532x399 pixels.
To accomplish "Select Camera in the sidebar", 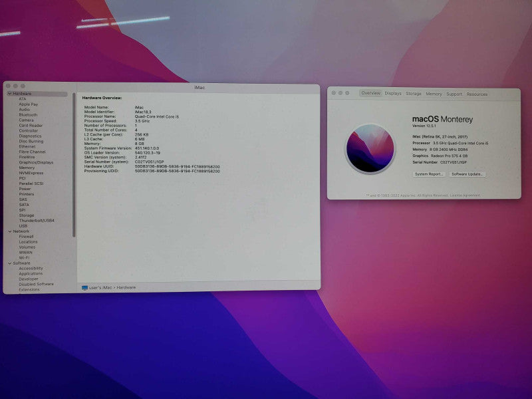I will (26, 120).
